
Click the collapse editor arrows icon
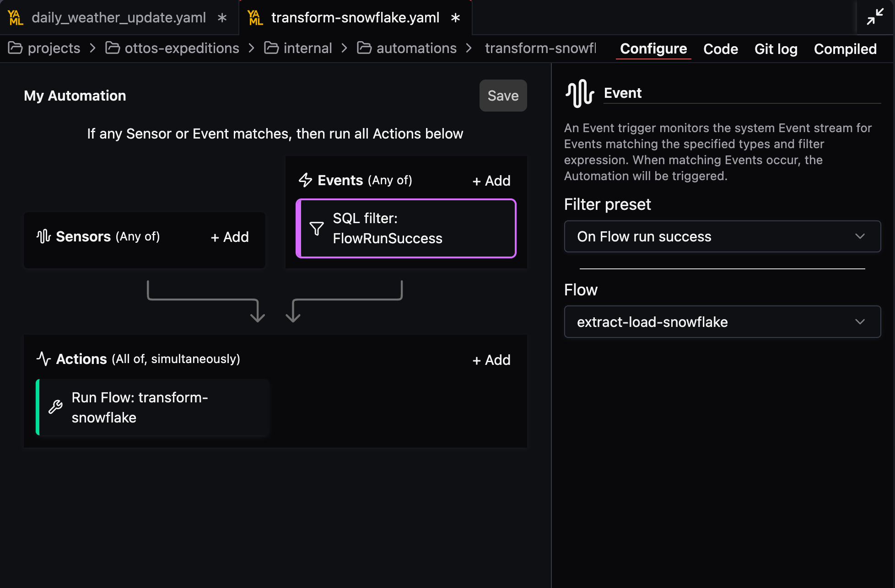click(x=875, y=17)
